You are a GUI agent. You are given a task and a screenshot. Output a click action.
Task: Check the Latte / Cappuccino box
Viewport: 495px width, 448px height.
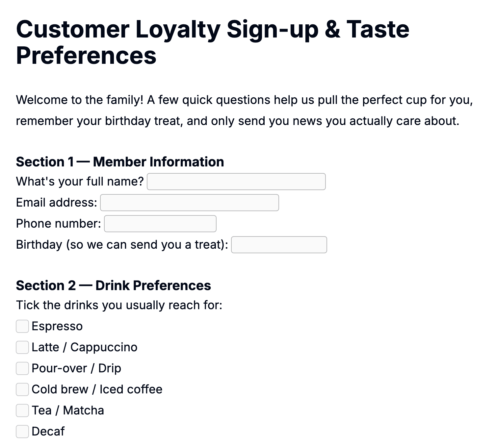[22, 347]
